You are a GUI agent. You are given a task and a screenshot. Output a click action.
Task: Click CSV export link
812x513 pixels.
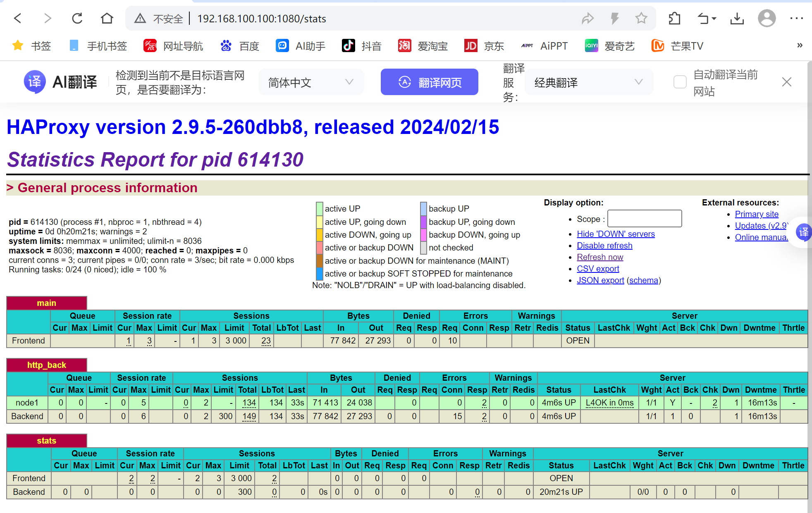pyautogui.click(x=598, y=269)
